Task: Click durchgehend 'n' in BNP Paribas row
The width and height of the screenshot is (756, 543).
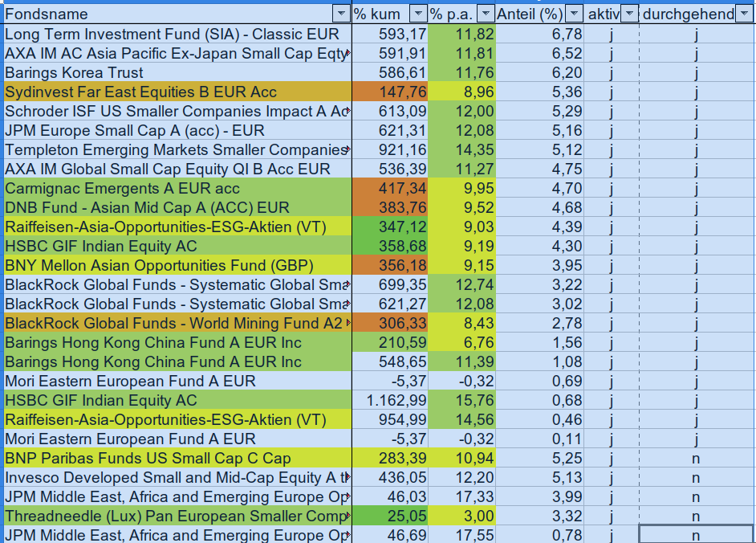Action: pos(696,458)
